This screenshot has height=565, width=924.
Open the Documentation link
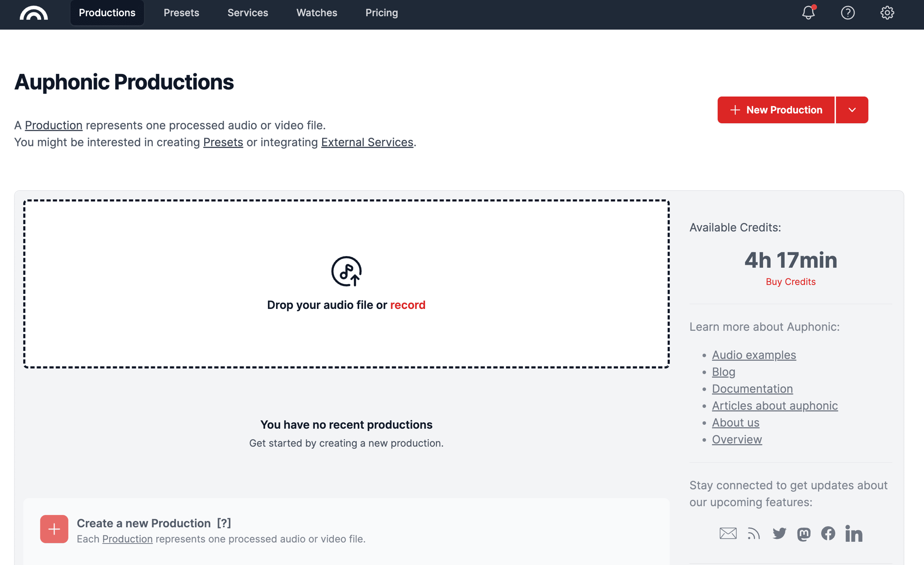(x=752, y=389)
